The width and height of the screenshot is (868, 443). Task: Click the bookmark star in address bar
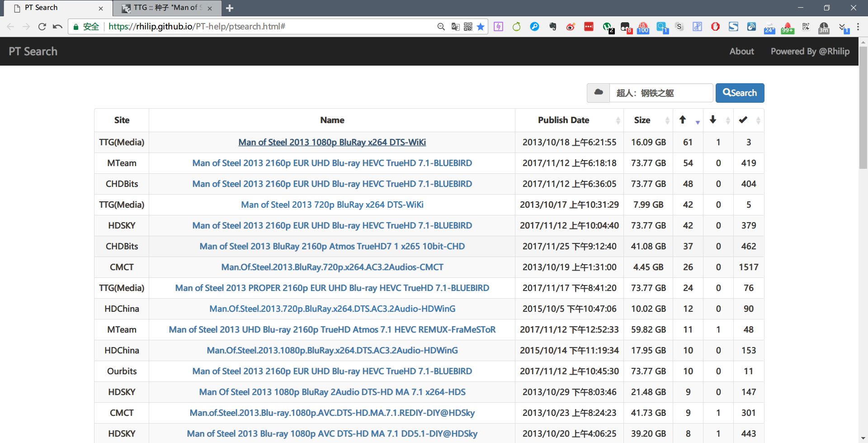pyautogui.click(x=481, y=27)
